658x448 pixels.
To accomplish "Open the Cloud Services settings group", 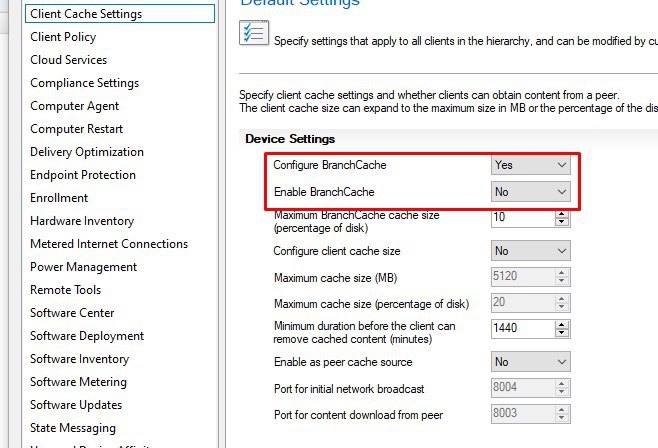I will (x=68, y=60).
